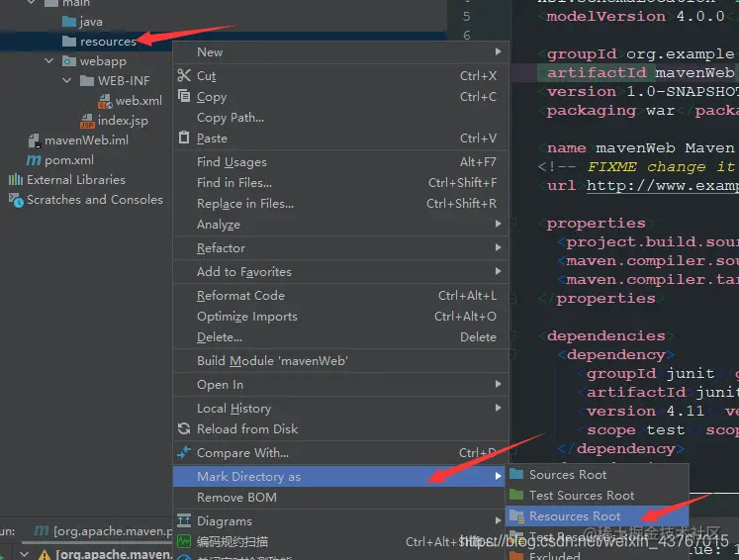The width and height of the screenshot is (739, 560).
Task: Select Test Sources Root in submenu
Action: click(x=597, y=495)
